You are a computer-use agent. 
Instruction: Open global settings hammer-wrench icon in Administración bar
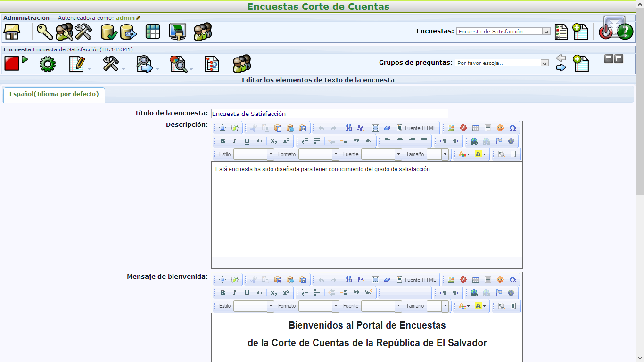[x=83, y=32]
